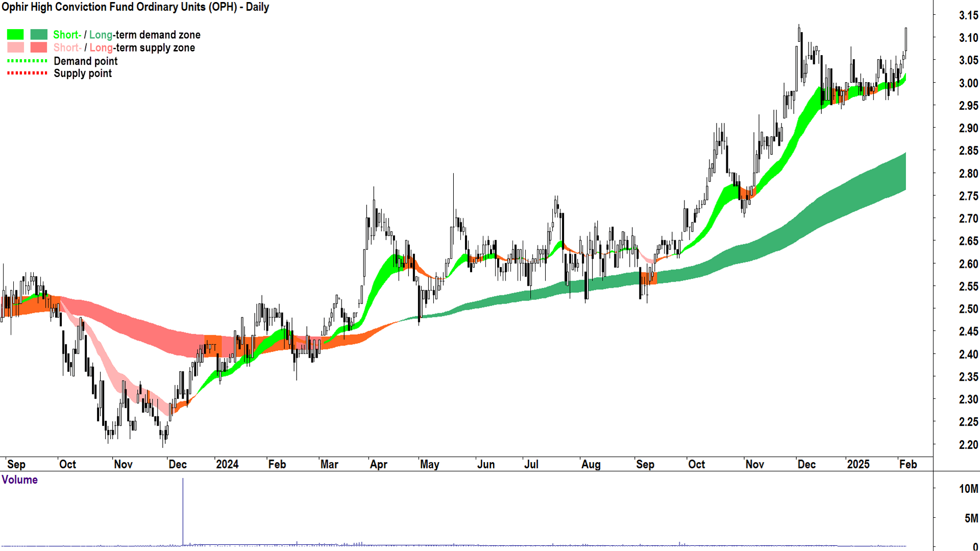Screen dimensions: 980x551
Task: Click the Volume panel label
Action: [19, 480]
